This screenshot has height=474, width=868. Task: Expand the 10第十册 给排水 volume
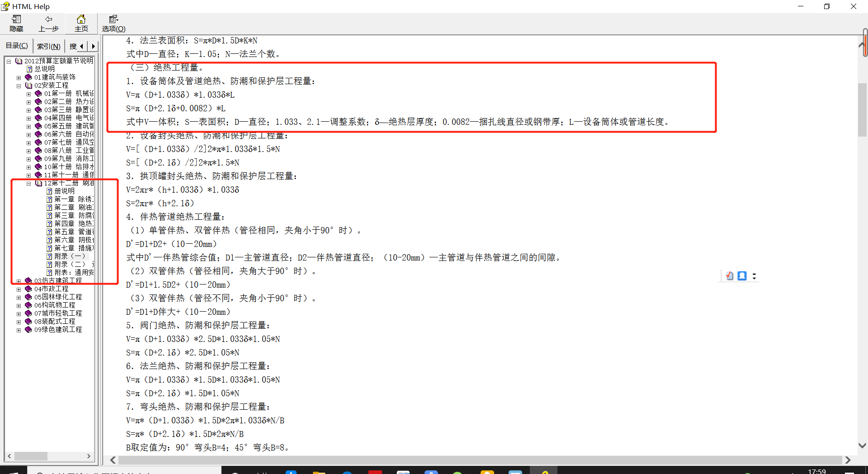(28, 167)
